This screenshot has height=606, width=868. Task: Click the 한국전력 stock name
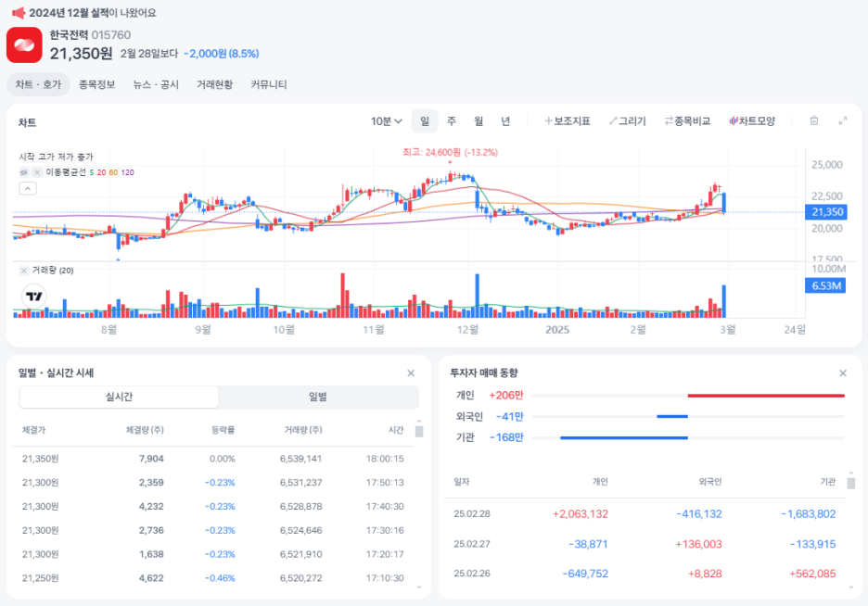(69, 35)
